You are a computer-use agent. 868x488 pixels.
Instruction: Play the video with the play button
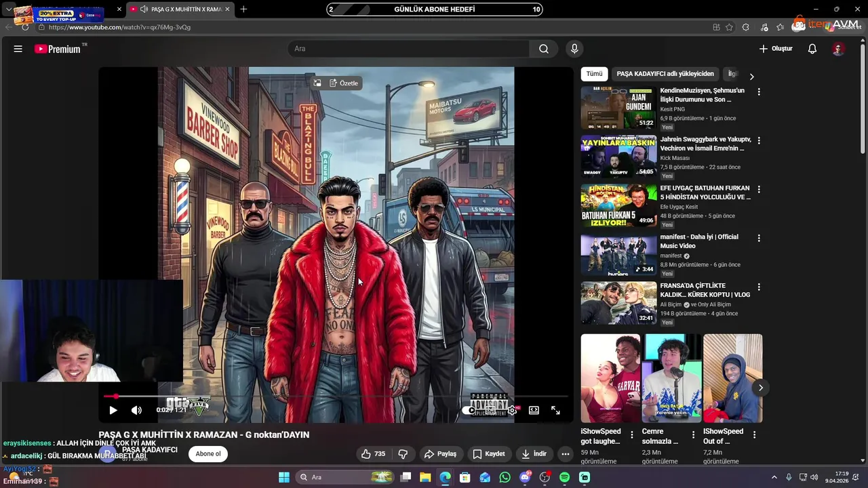tap(113, 410)
